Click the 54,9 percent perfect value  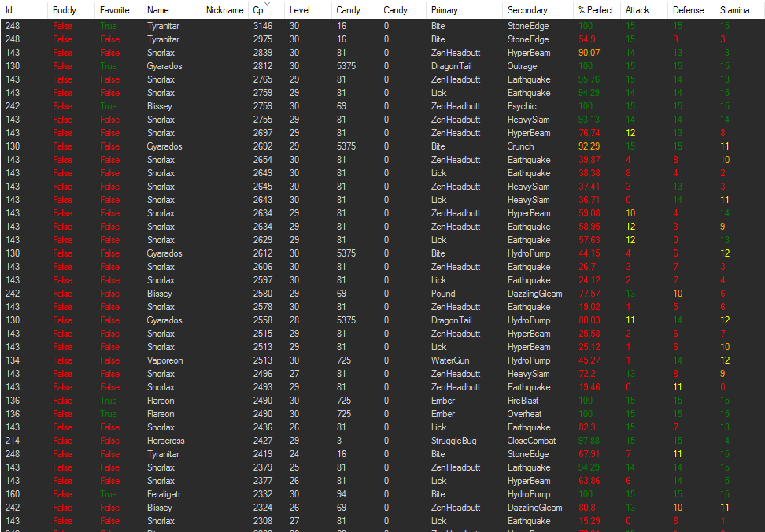(x=587, y=39)
